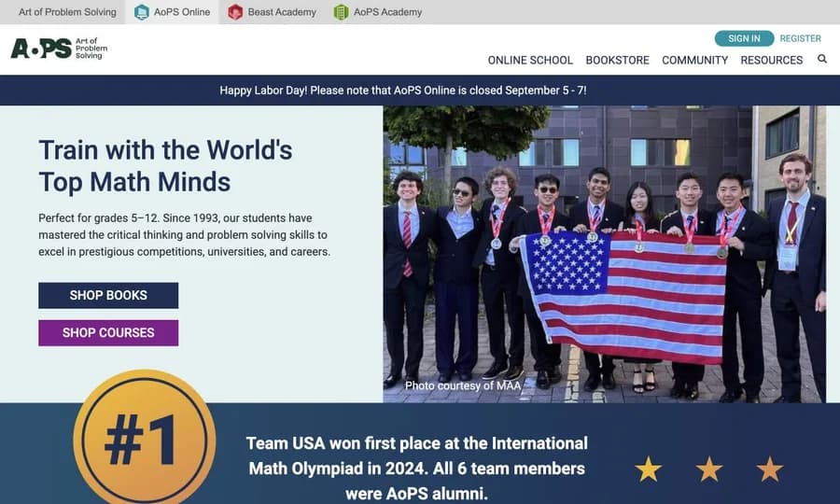Open the ONLINE SCHOOL menu
Viewport: 840px width, 504px height.
pos(530,60)
